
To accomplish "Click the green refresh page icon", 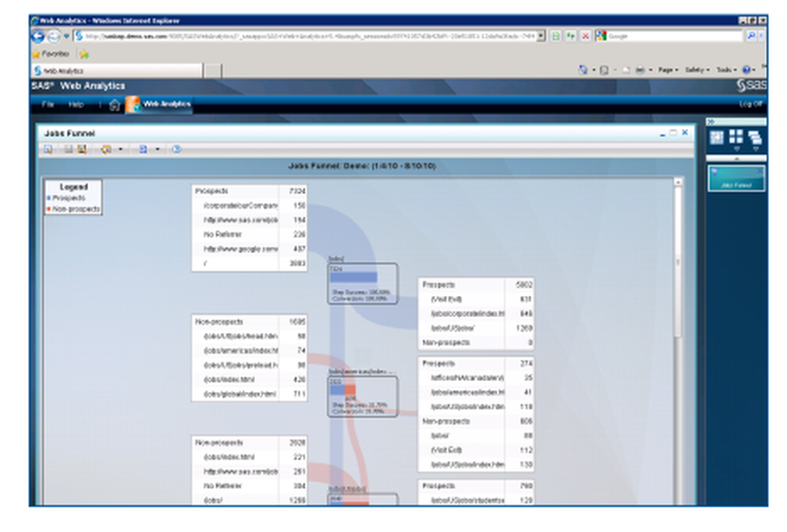I will (571, 36).
